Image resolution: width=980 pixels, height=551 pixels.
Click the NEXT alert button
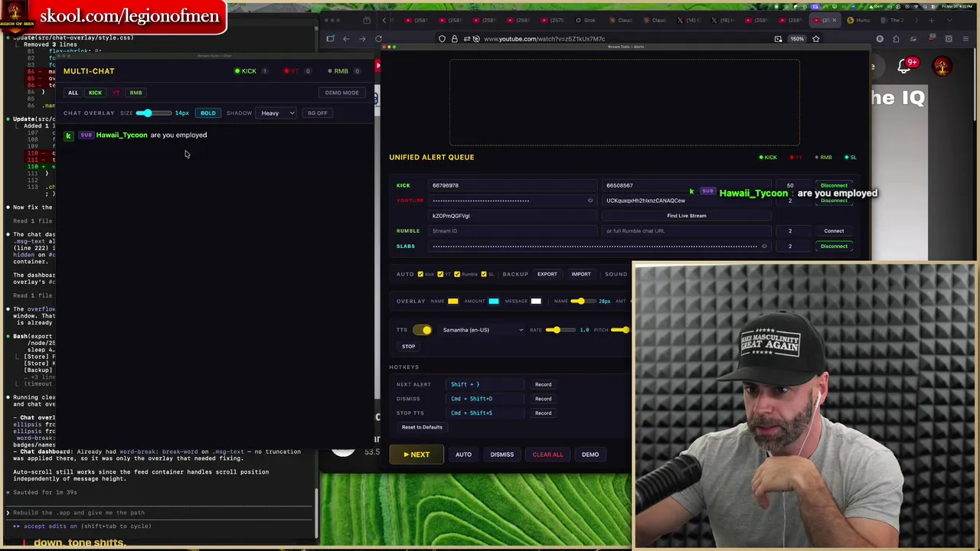416,455
